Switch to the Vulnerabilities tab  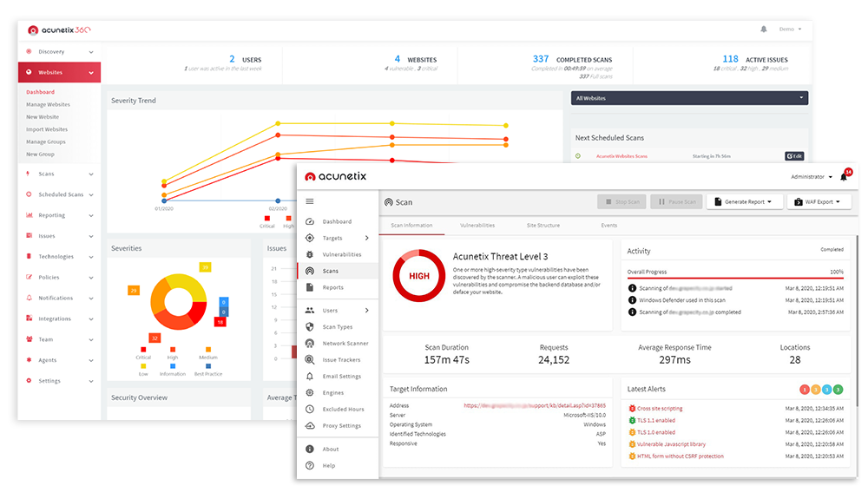477,226
